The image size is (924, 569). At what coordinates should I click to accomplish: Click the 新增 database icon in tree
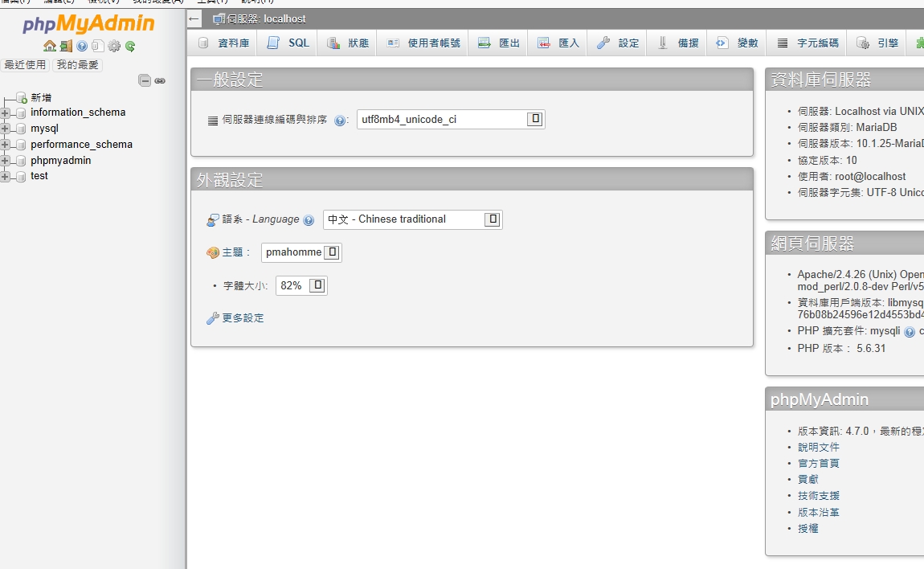(x=22, y=98)
